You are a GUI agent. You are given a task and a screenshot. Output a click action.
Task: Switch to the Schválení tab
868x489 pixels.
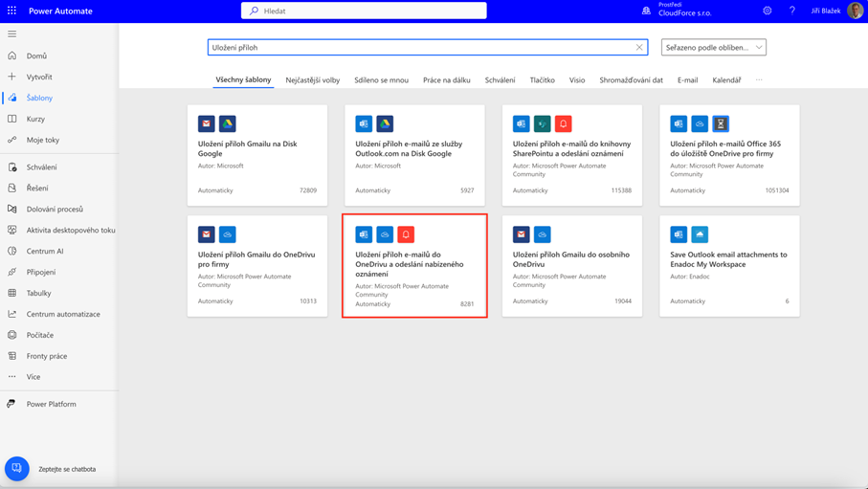pos(500,80)
